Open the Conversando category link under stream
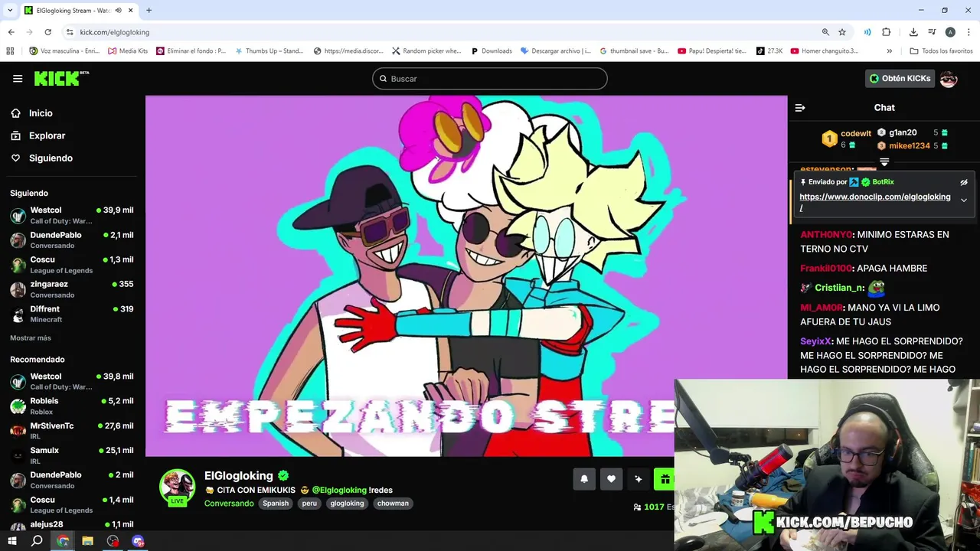Screen dimensions: 980x551 click(x=229, y=504)
